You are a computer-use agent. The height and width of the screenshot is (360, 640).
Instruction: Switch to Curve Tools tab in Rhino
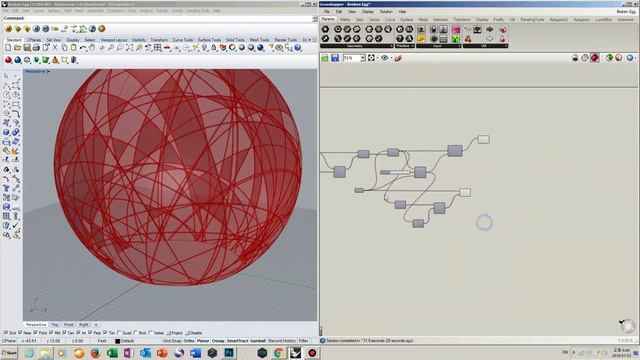point(182,40)
